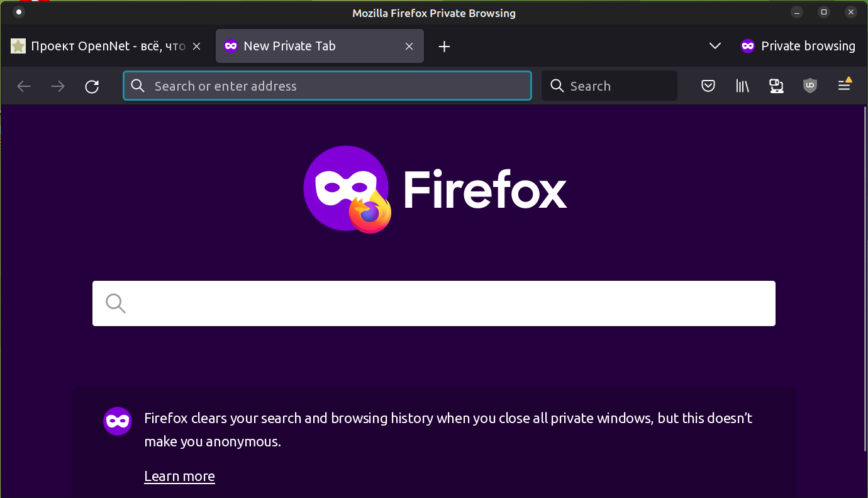The image size is (868, 498).
Task: List all tabs with the chevron
Action: [x=715, y=46]
